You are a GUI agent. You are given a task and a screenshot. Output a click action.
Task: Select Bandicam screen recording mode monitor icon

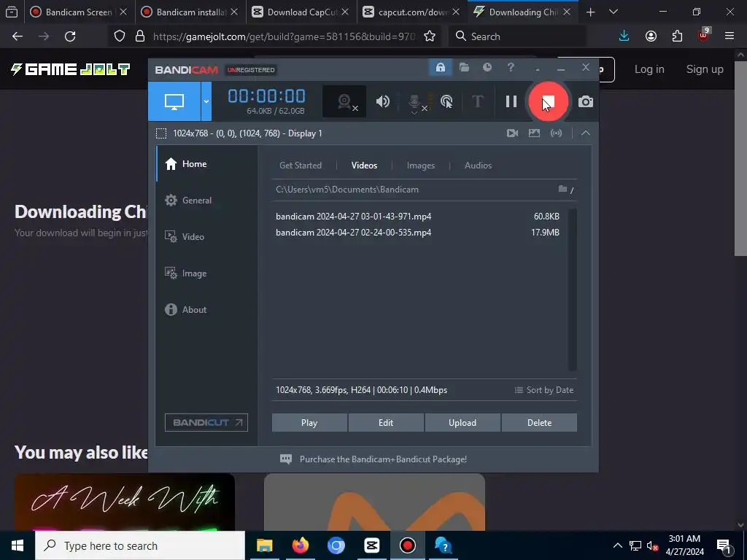point(174,101)
